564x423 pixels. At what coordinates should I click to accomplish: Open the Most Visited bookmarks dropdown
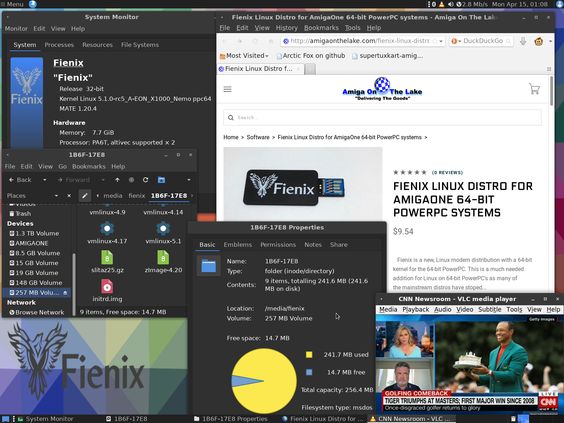pyautogui.click(x=244, y=56)
